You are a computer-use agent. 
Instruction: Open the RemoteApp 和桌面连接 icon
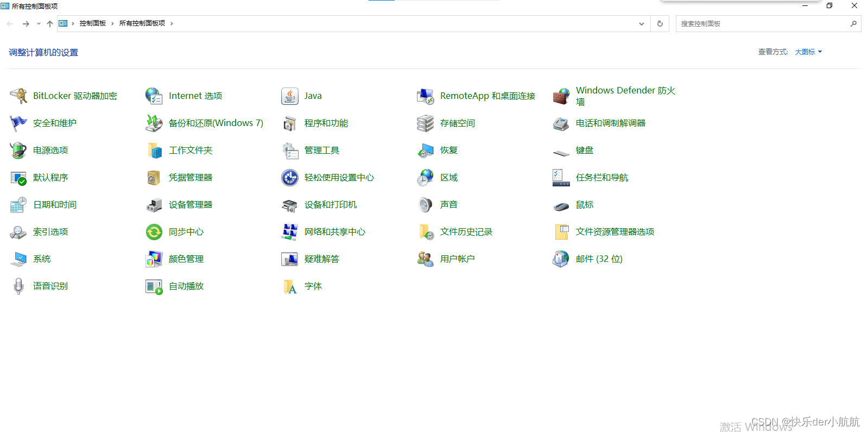pos(426,96)
